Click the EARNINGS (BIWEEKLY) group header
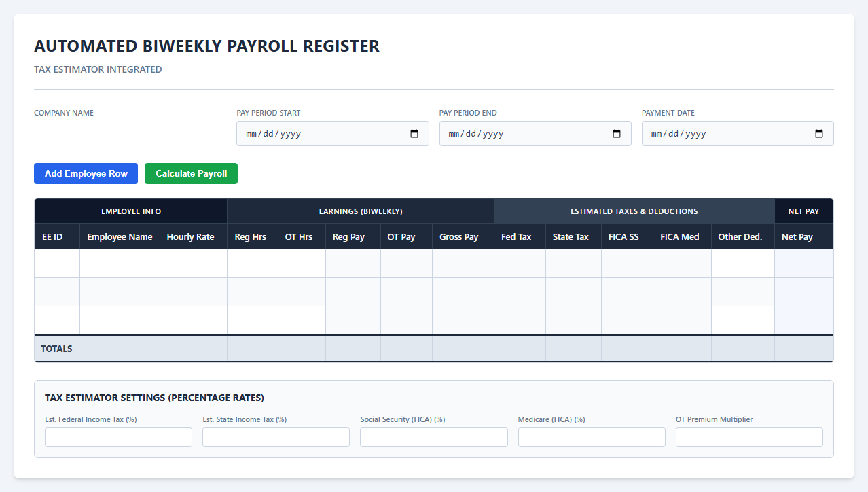 click(x=361, y=211)
